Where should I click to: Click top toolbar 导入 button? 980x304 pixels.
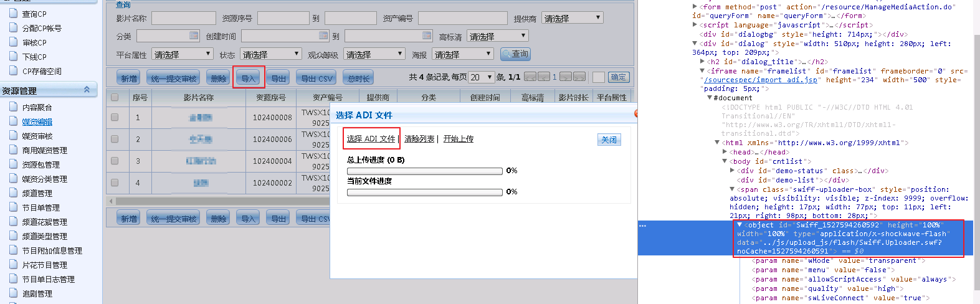click(x=249, y=77)
